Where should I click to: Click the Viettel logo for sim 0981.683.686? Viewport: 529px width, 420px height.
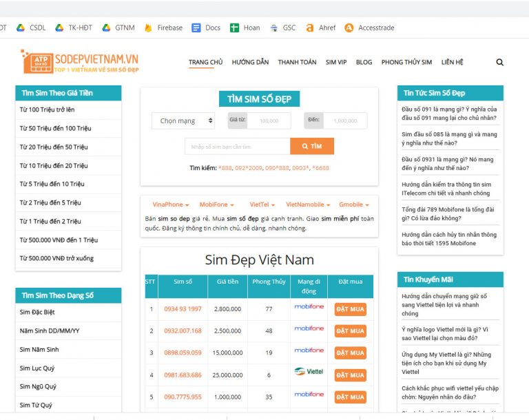pyautogui.click(x=309, y=371)
